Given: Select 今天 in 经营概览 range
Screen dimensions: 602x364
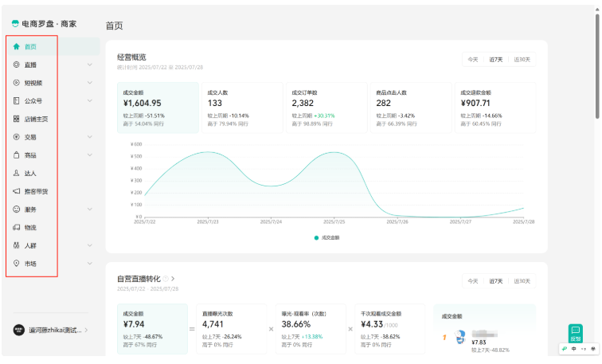Looking at the screenshot, I should [x=473, y=59].
